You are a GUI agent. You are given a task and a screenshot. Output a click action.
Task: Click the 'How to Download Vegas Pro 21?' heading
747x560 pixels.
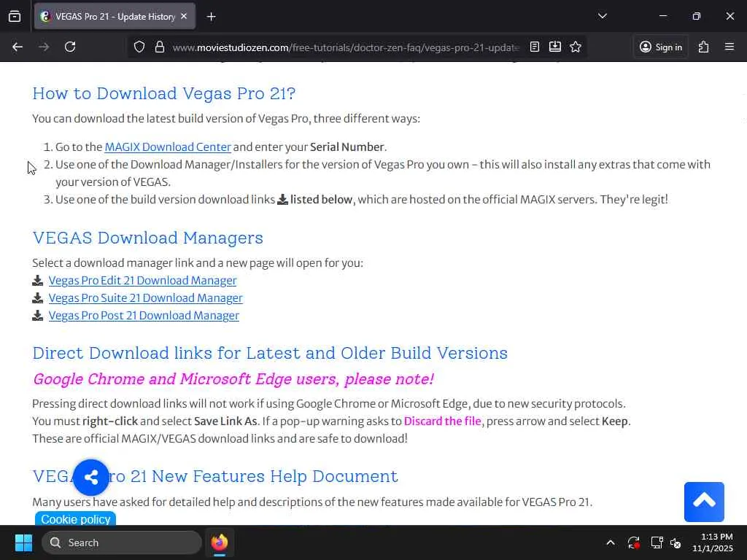click(x=164, y=93)
